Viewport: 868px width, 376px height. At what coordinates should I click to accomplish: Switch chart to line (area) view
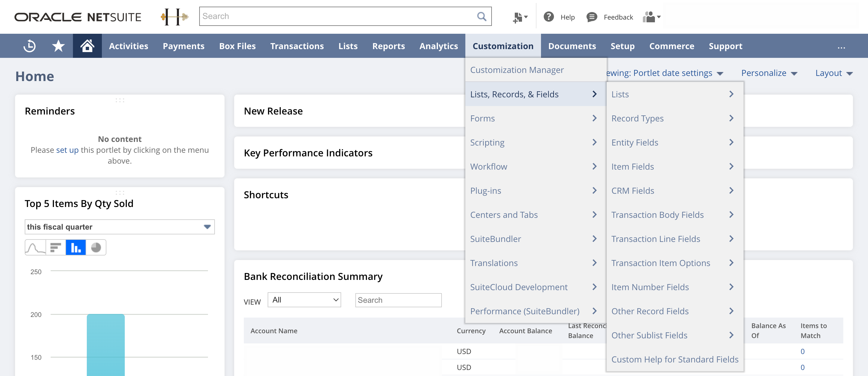pyautogui.click(x=35, y=248)
